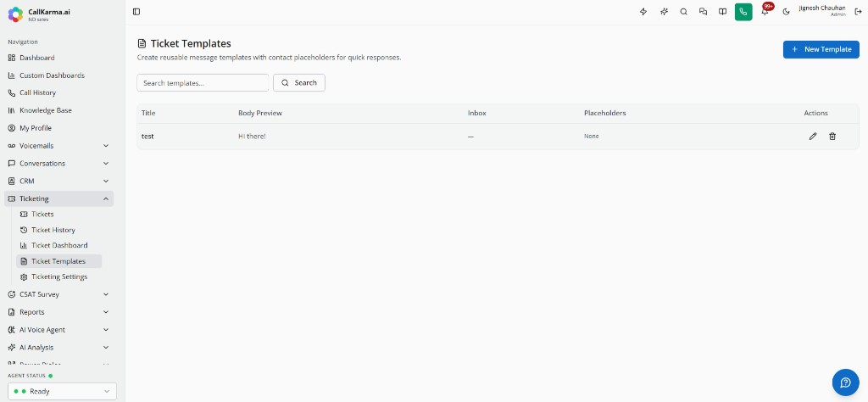
Task: Open Ticketing Settings submenu item
Action: pyautogui.click(x=58, y=276)
